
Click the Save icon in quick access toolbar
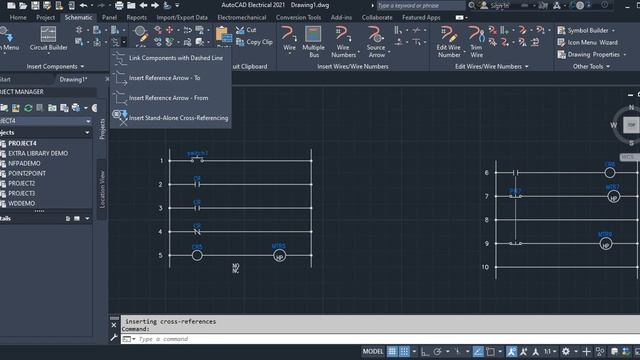pos(36,5)
